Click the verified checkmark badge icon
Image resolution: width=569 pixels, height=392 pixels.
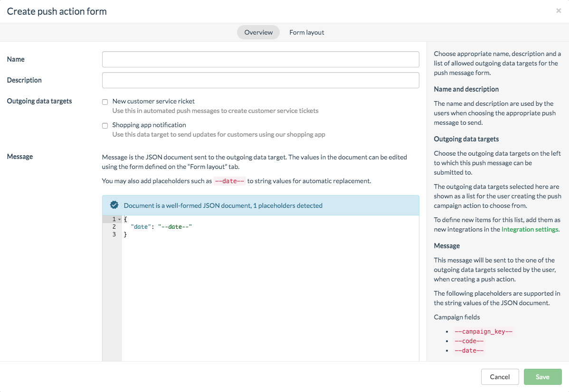click(x=114, y=205)
